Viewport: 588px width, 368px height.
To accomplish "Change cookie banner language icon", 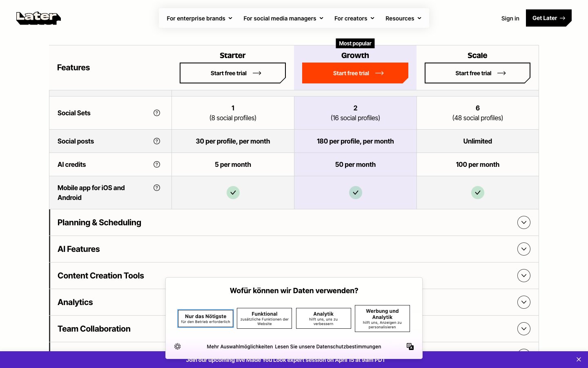I will point(410,346).
